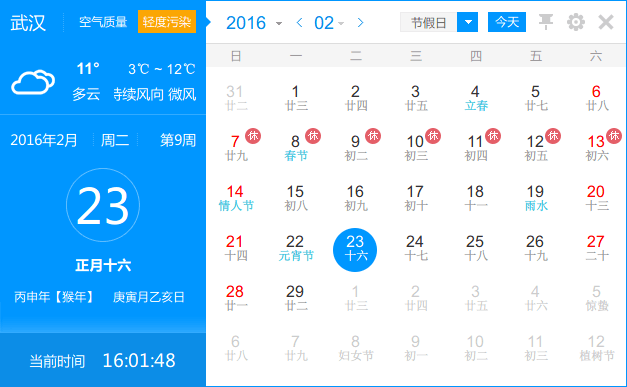Select March 8 妇女节
Screen dimensions: 627x387
pyautogui.click(x=355, y=348)
